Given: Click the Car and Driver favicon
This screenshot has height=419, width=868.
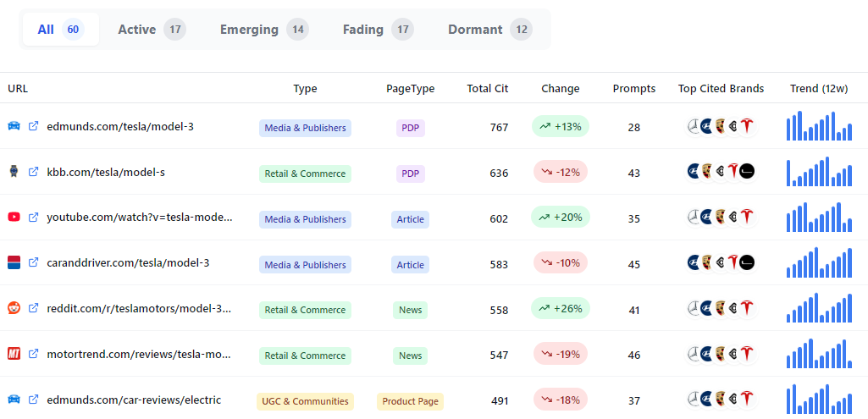Looking at the screenshot, I should point(14,263).
